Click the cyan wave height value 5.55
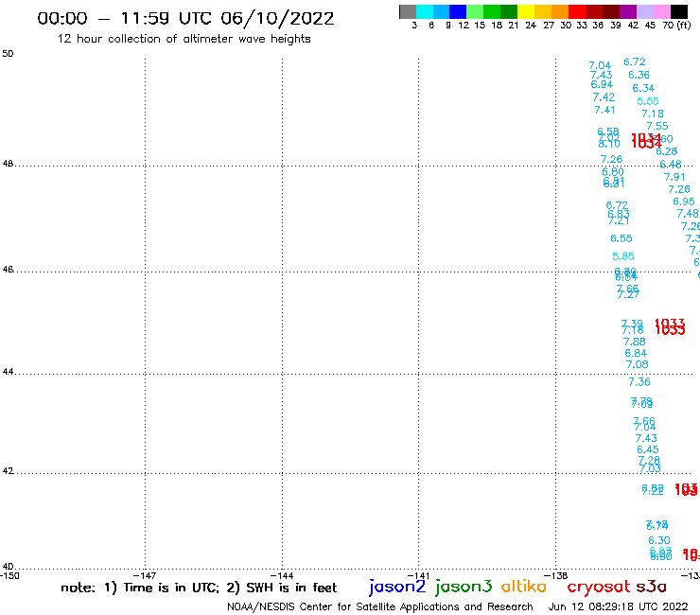This screenshot has height=615, width=700. click(648, 101)
